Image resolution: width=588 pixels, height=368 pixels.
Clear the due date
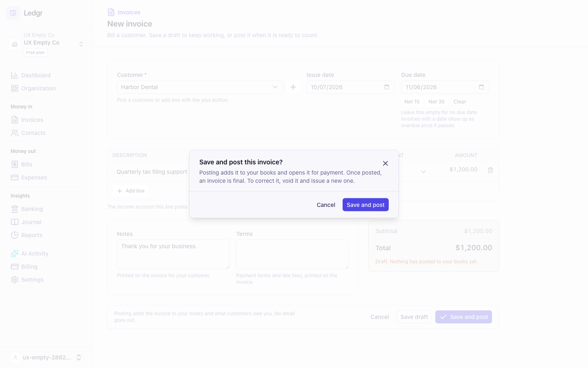460,102
